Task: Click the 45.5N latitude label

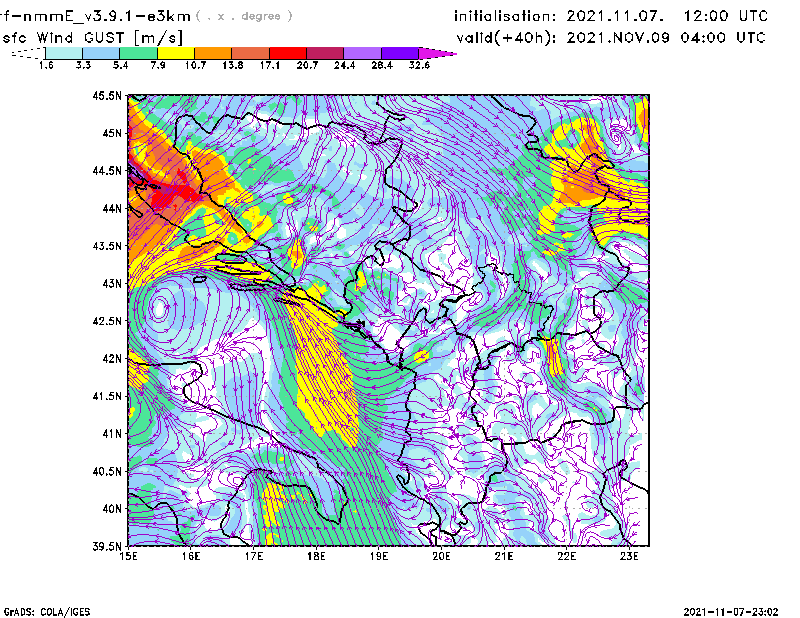Action: point(107,96)
